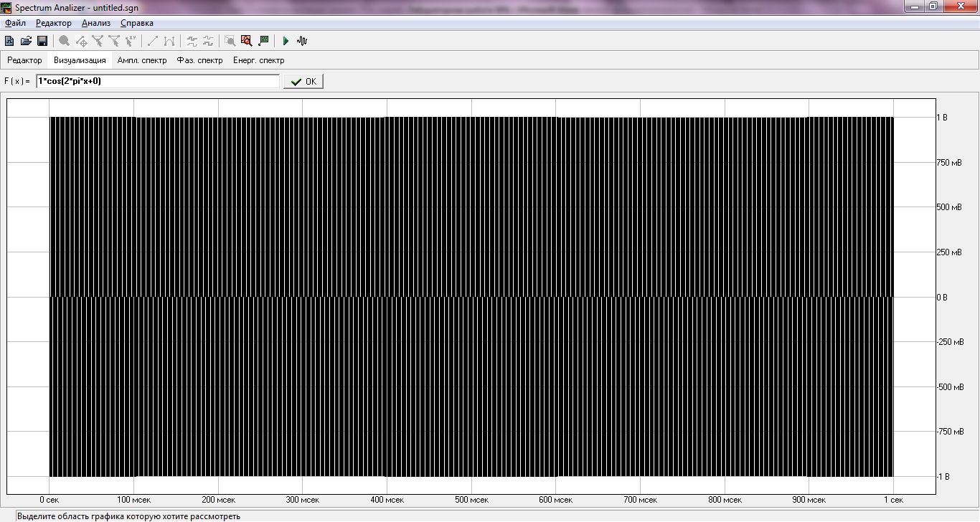Switch to the Фаз. спектр tab
The image size is (980, 522).
coord(200,60)
